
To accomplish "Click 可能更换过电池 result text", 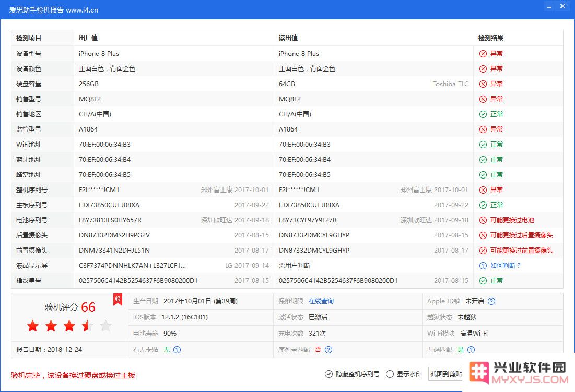I will tap(512, 220).
